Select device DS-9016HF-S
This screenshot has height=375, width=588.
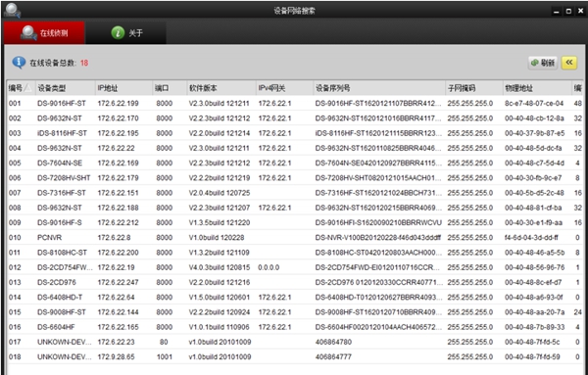click(59, 223)
